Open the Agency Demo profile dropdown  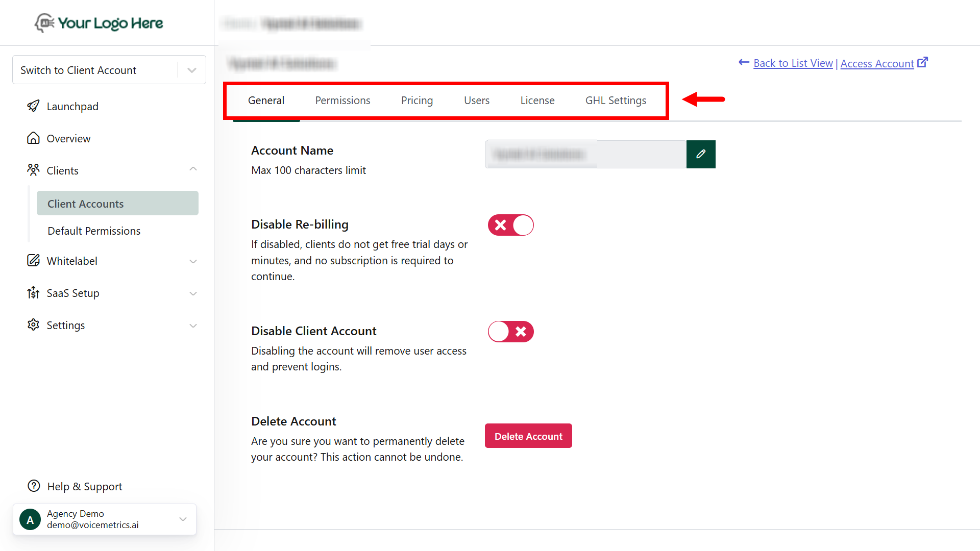183,519
